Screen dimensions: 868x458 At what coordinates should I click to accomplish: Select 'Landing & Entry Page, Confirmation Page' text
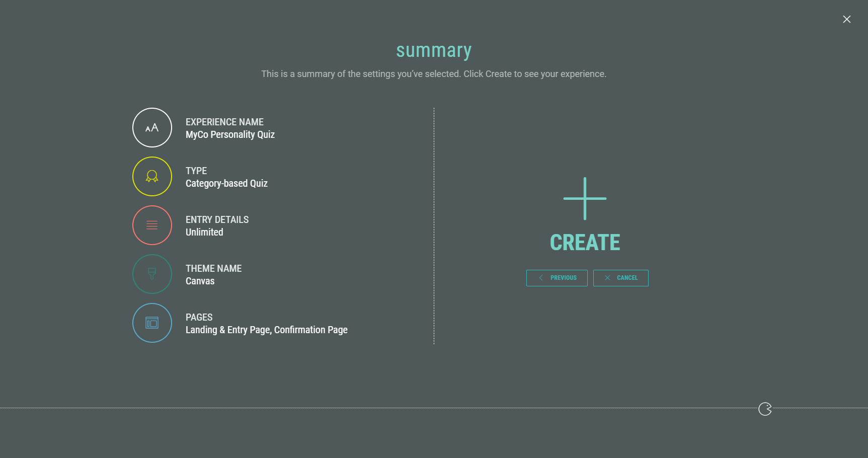(266, 330)
